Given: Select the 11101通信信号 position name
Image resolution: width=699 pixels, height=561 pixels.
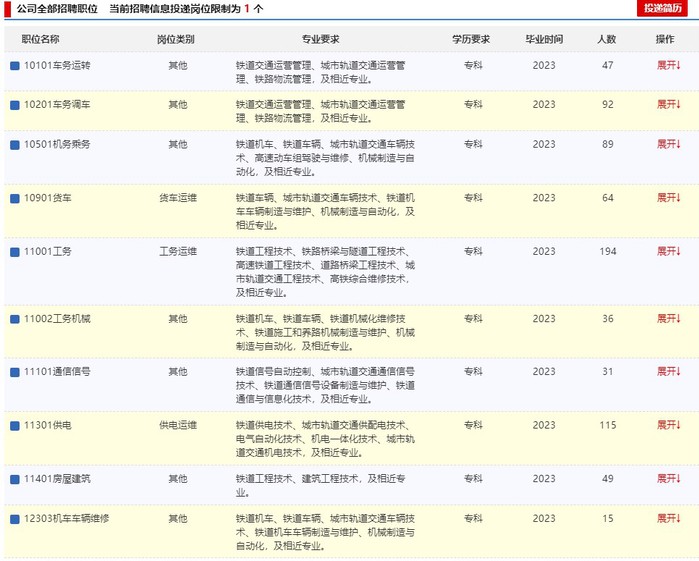Looking at the screenshot, I should (x=57, y=371).
